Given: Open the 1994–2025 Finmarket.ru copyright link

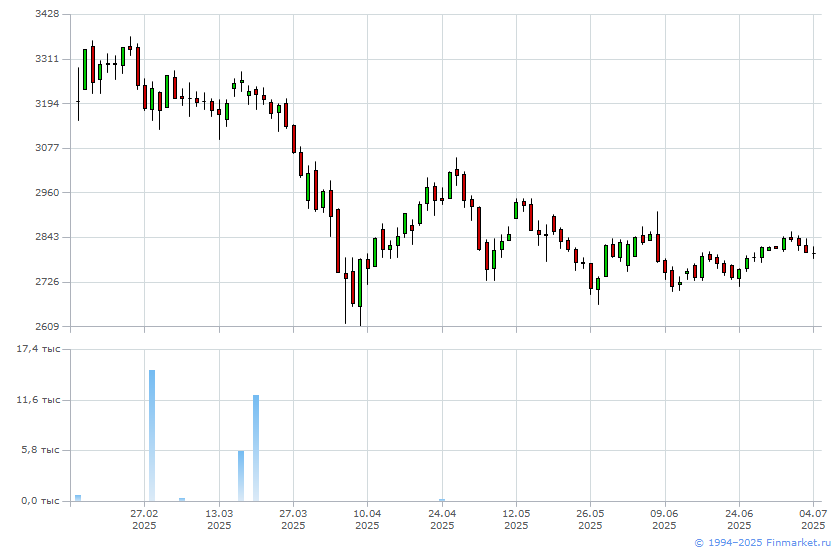Looking at the screenshot, I should pyautogui.click(x=762, y=543).
